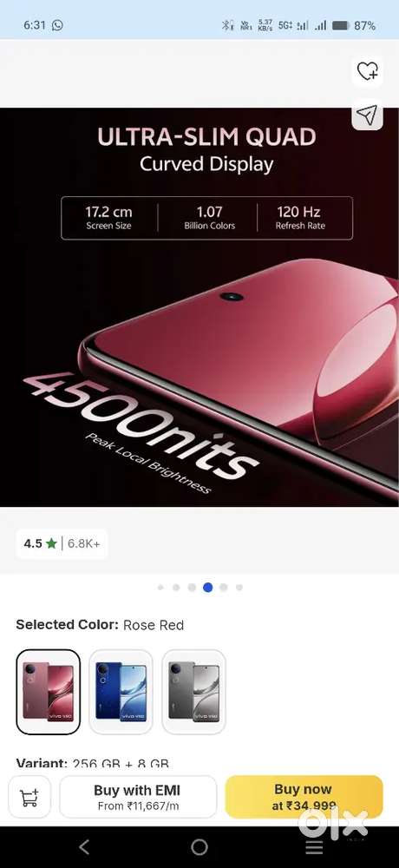
Task: Tap the share arrow icon
Action: click(x=367, y=115)
